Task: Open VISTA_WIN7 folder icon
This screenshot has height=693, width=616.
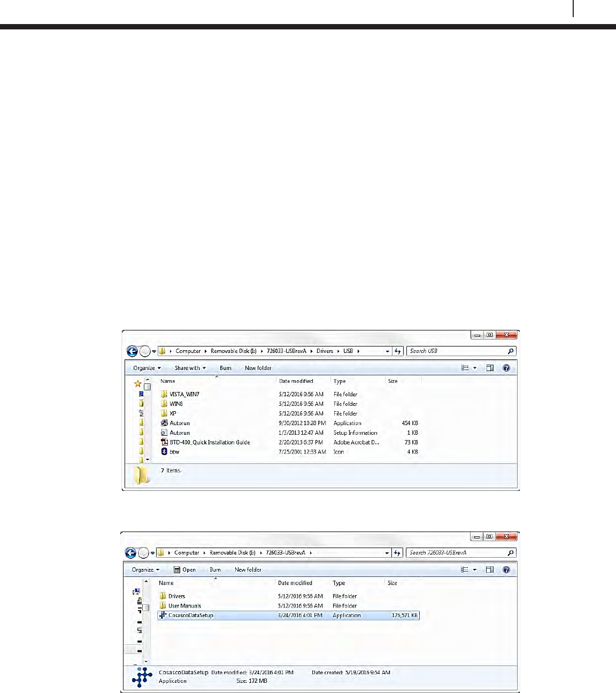Action: [x=164, y=394]
